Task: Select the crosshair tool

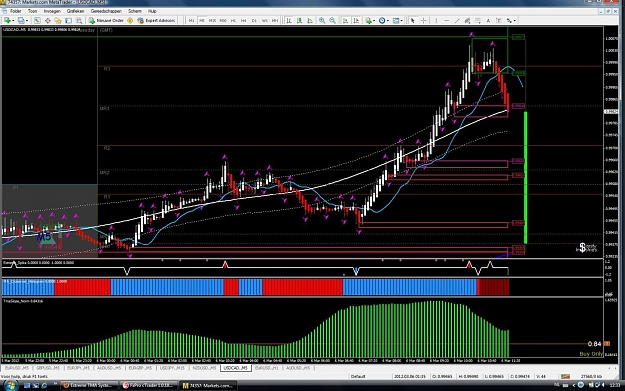Action: pos(423,20)
